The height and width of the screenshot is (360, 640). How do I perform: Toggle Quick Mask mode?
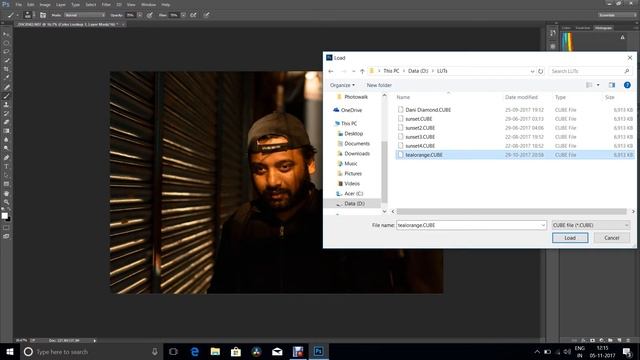[6, 228]
